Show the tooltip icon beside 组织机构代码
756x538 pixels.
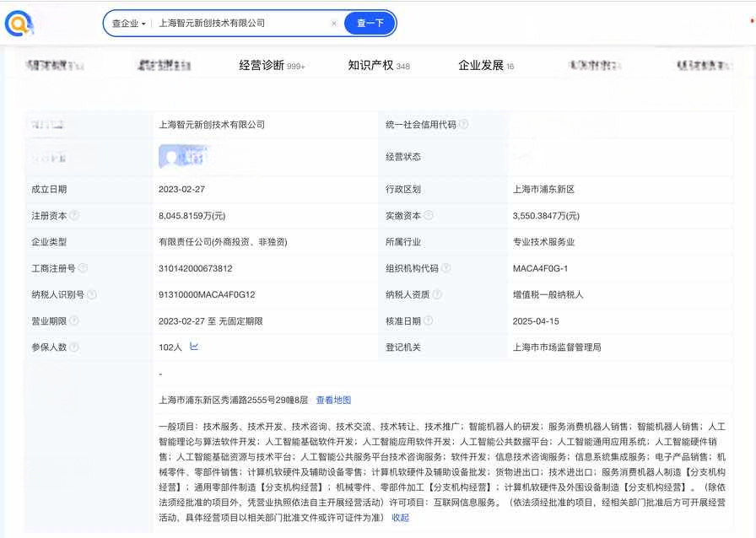[446, 268]
